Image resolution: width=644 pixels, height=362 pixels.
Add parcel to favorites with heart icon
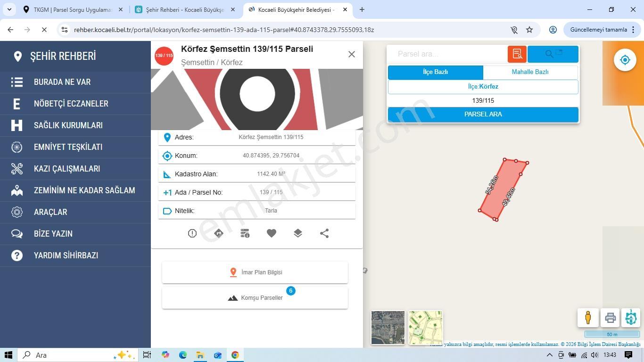pyautogui.click(x=272, y=233)
